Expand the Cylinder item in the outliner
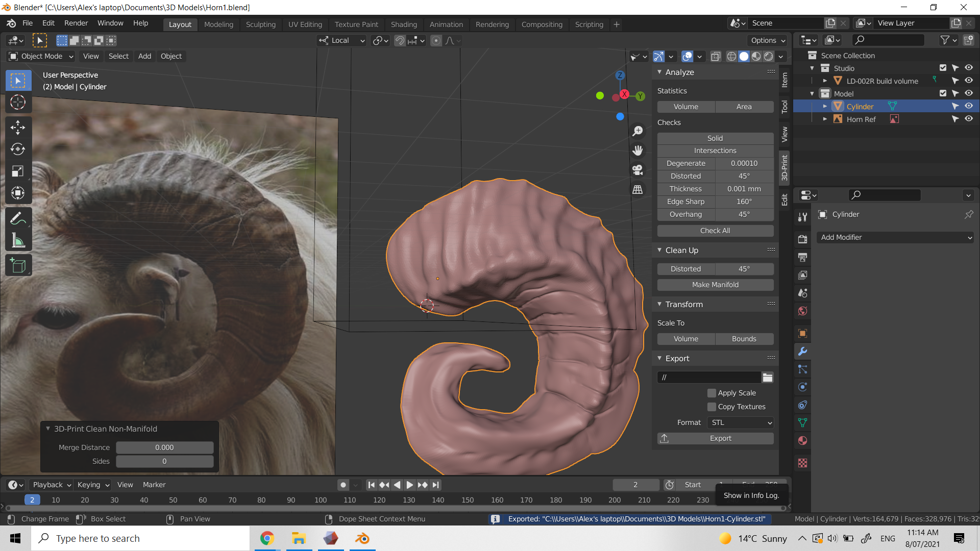 coord(825,106)
